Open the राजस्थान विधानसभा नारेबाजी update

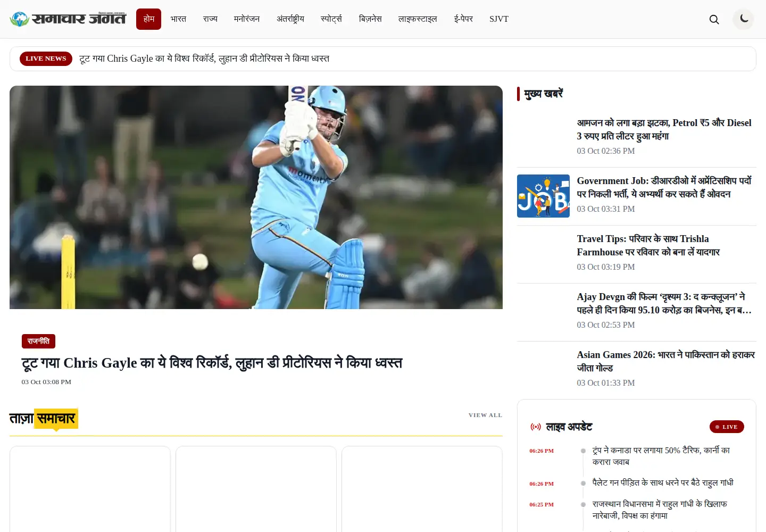(x=660, y=510)
